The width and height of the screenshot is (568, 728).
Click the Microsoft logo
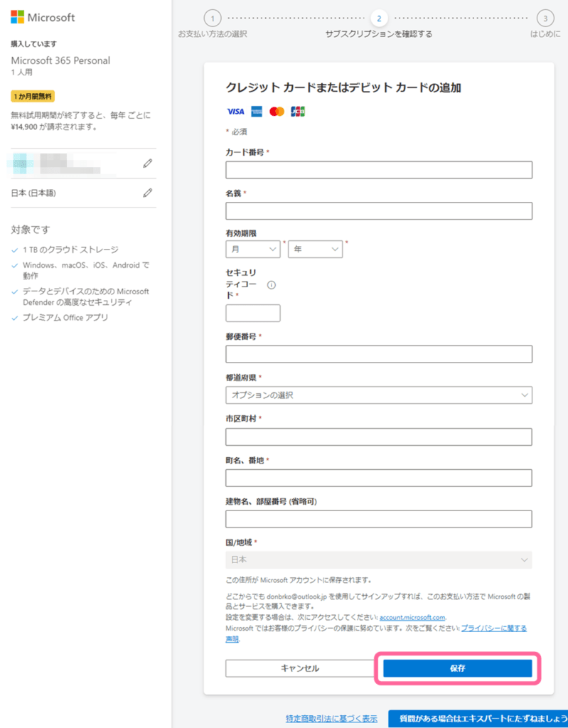pos(43,18)
